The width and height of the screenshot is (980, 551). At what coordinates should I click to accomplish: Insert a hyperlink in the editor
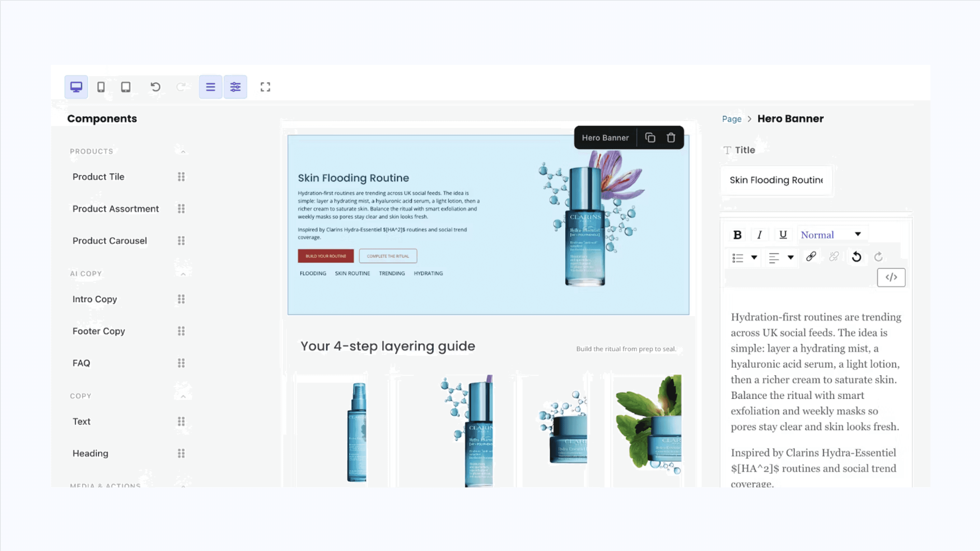point(811,257)
